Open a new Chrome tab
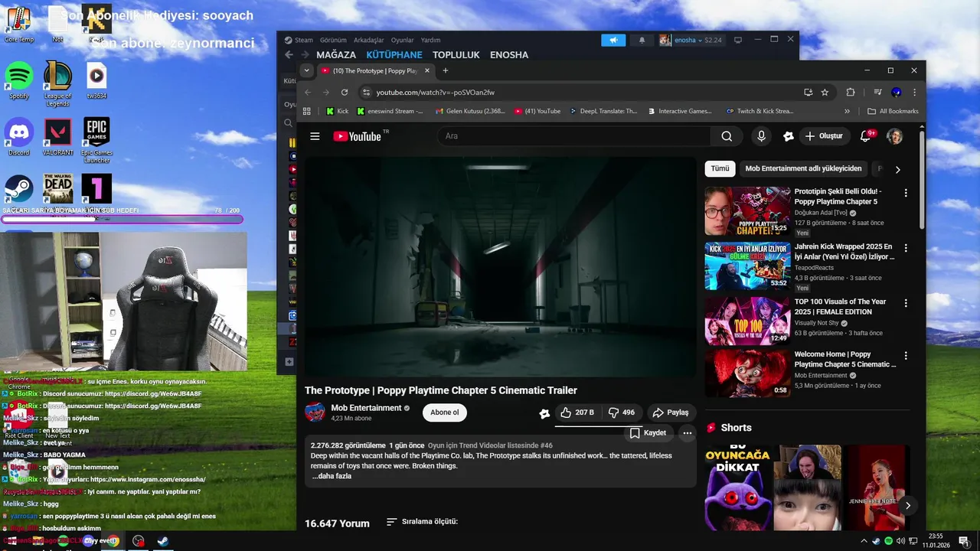The image size is (980, 551). 446,70
